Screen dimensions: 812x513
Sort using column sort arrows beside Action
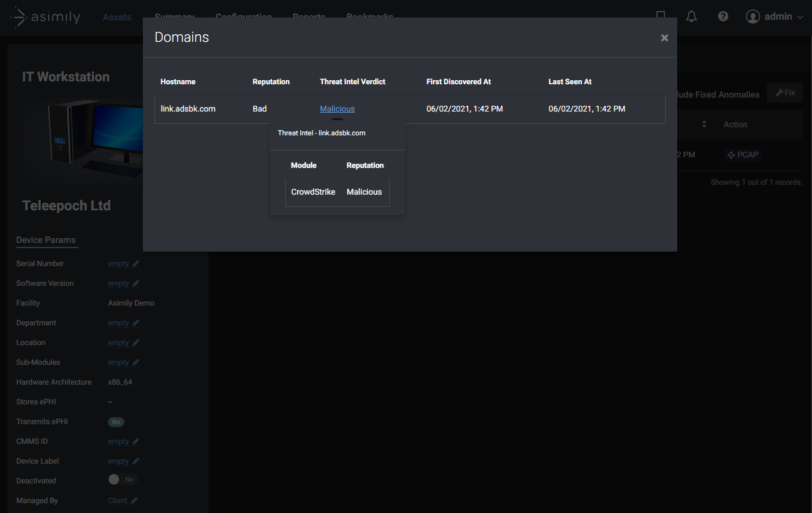pos(704,124)
